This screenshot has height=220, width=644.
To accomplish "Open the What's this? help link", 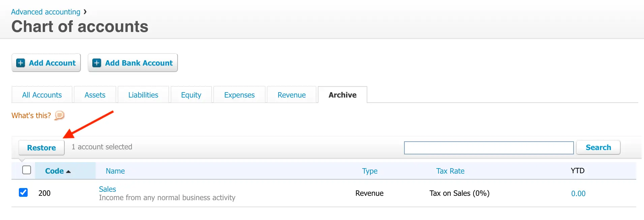I will pos(31,115).
